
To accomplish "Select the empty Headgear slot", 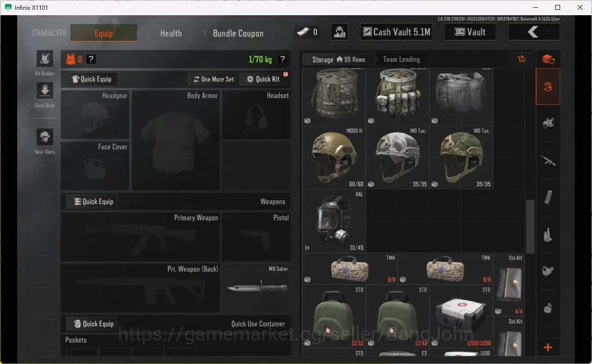I will (x=95, y=114).
